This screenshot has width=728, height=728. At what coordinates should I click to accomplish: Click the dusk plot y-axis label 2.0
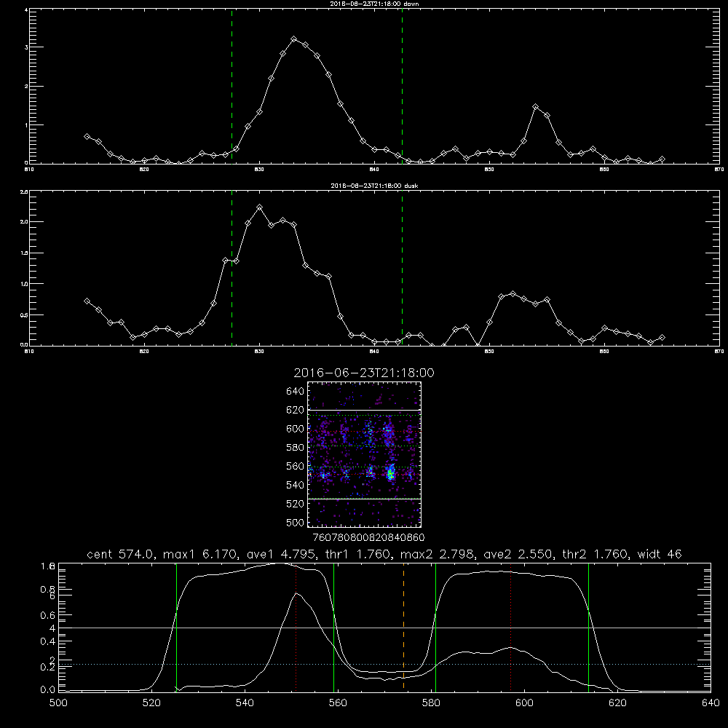(24, 222)
